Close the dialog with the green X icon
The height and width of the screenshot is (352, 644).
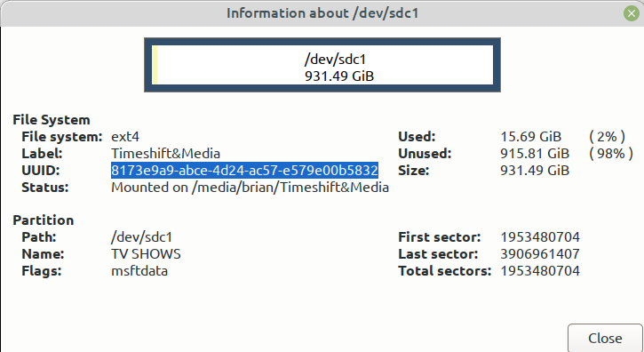[x=632, y=13]
